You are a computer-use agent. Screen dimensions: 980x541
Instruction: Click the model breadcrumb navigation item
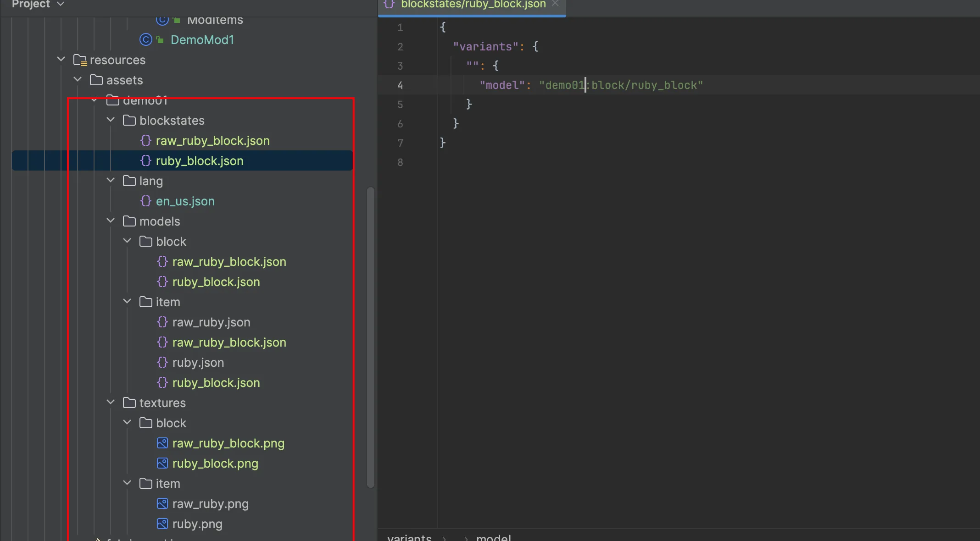[493, 536]
